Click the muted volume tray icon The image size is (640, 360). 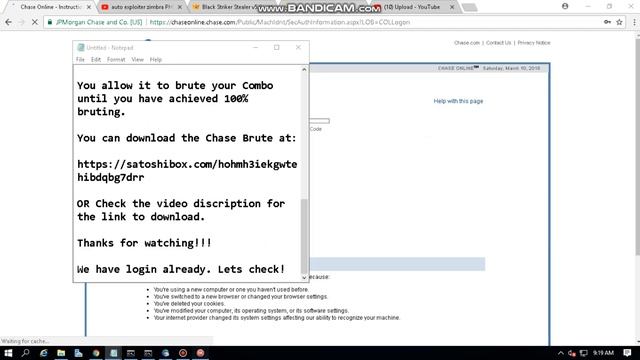click(x=572, y=353)
